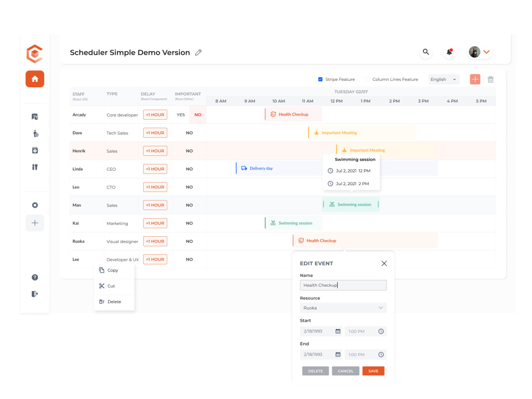
Task: Open the English language dropdown
Action: point(444,79)
